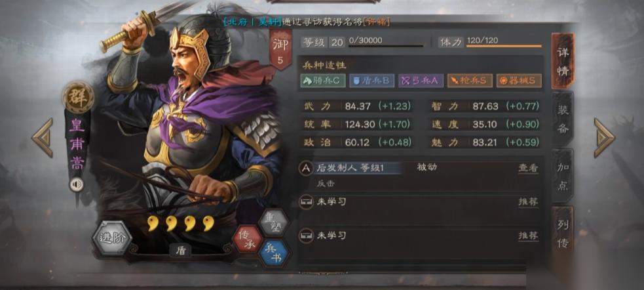Select the 骑兵C troop aptitude

(322, 81)
